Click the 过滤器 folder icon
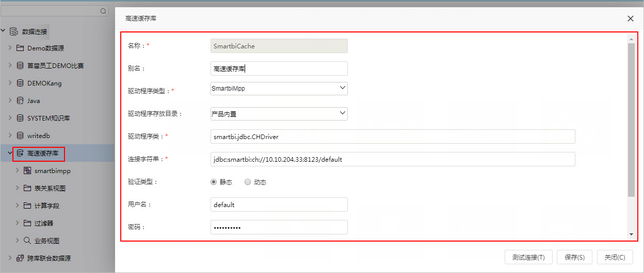This screenshot has height=273, width=644. [x=27, y=224]
